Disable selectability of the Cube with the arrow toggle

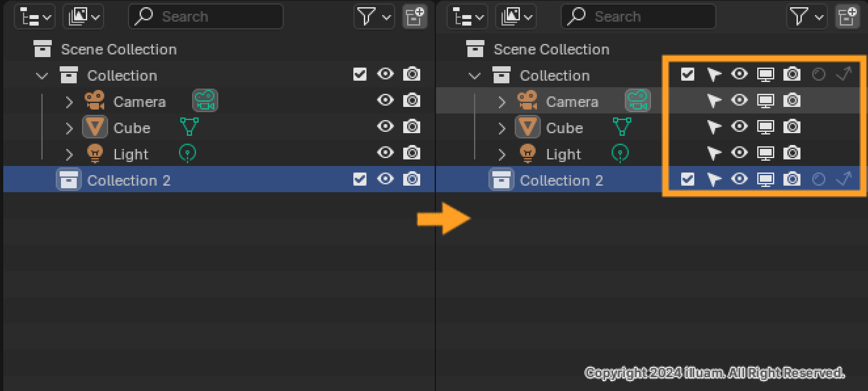[x=714, y=127]
